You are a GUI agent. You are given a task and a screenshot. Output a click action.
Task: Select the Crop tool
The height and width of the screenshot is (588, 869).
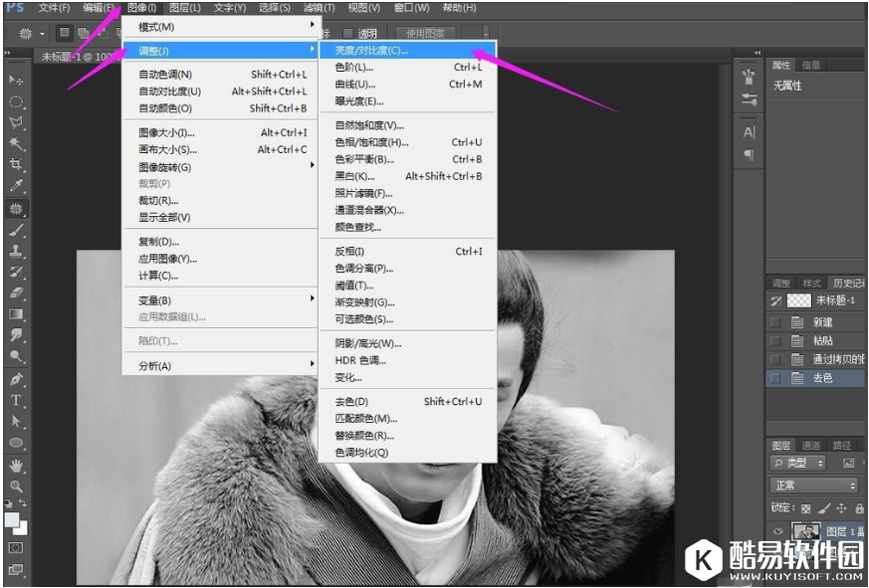click(x=17, y=165)
